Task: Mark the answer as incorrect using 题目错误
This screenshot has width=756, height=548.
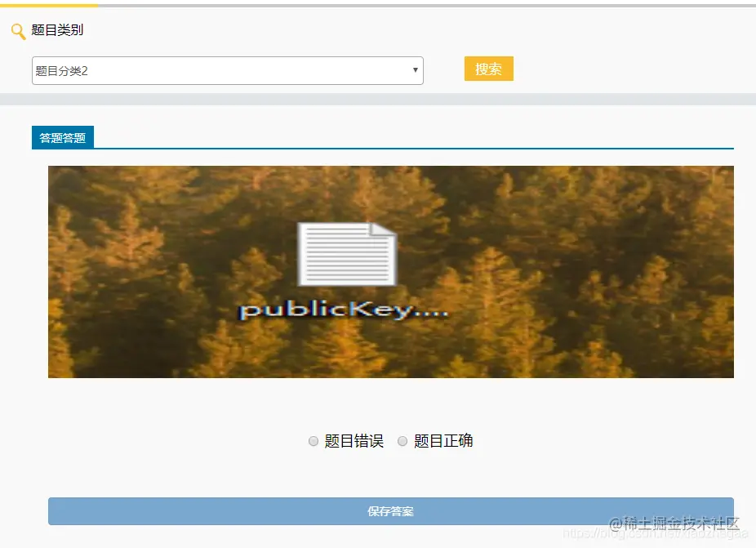Action: click(314, 441)
